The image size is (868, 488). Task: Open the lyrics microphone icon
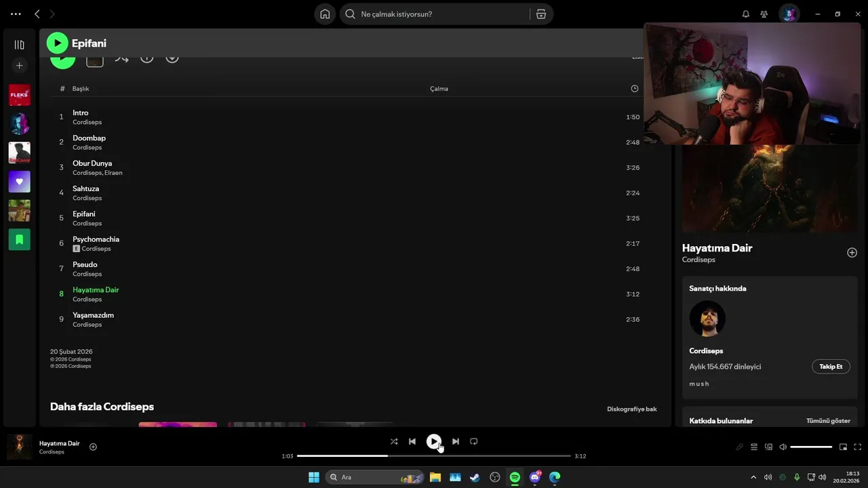click(x=739, y=447)
